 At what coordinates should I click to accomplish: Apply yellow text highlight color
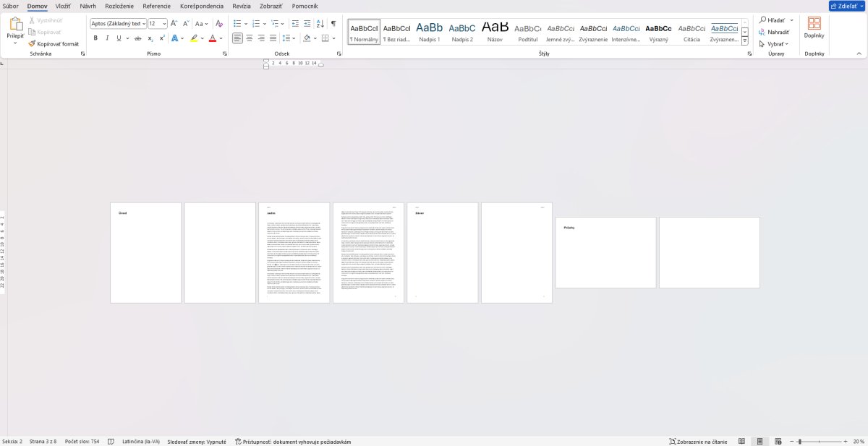tap(193, 38)
